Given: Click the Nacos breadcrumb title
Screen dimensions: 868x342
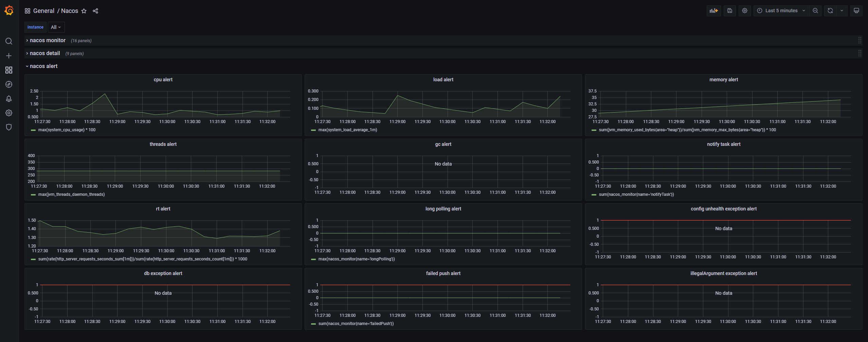Looking at the screenshot, I should coord(70,11).
